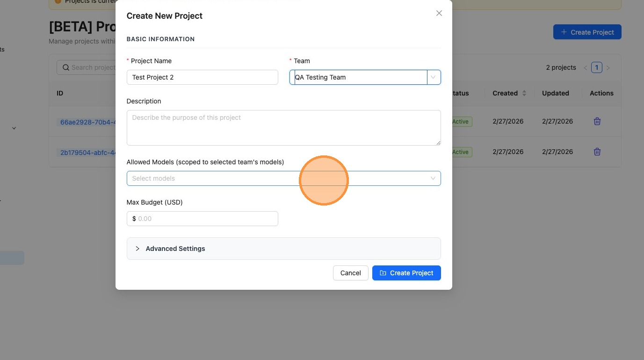Open the Team dropdown arrow
644x360 pixels.
(433, 77)
